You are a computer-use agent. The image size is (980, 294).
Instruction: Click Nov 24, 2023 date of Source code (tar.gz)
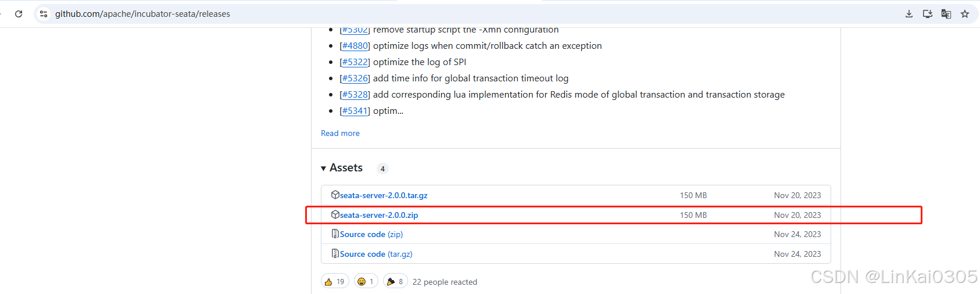797,254
